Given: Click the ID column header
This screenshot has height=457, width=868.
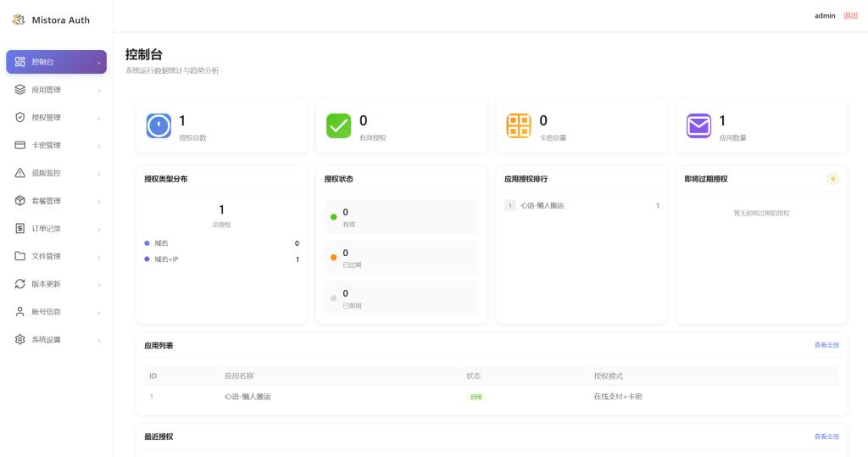Looking at the screenshot, I should (153, 376).
